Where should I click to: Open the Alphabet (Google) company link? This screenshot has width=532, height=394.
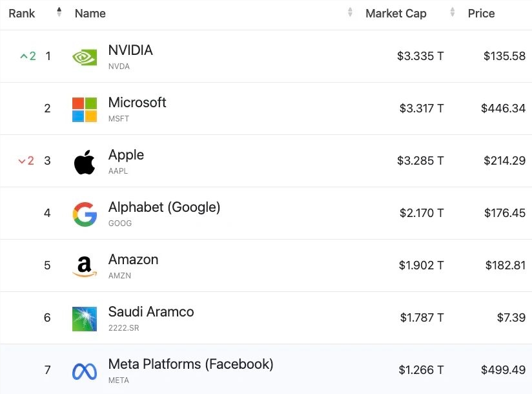(x=164, y=207)
